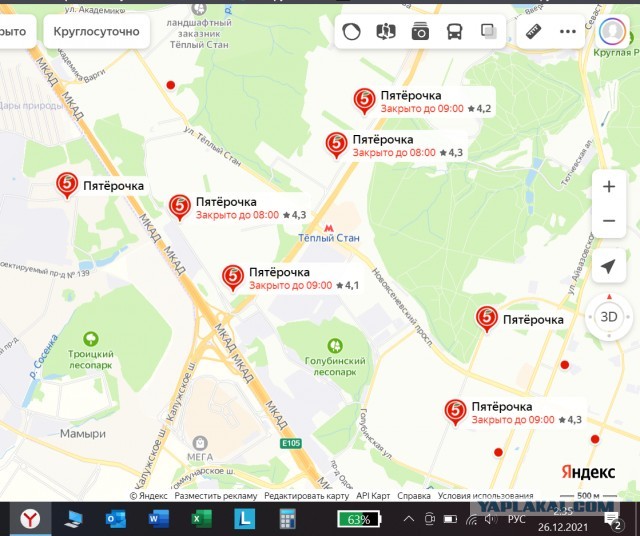Image resolution: width=640 pixels, height=536 pixels.
Task: Open map layers selector icon
Action: tap(489, 31)
